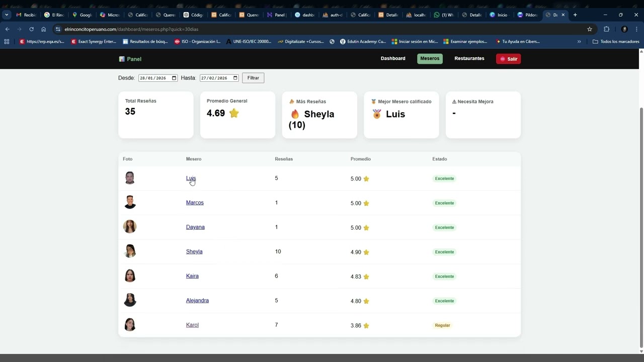Click the star next to Sheyla's 4.90
The height and width of the screenshot is (362, 644).
pos(366,252)
